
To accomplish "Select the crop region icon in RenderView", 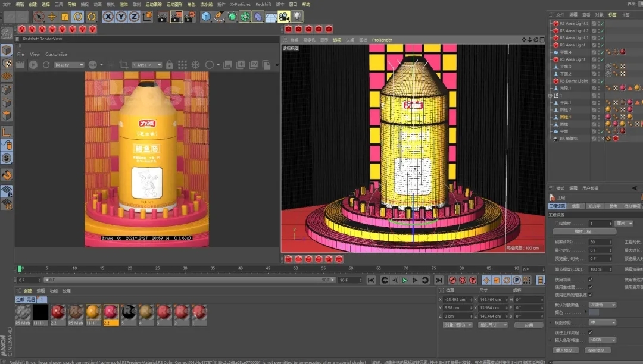I will (x=123, y=65).
